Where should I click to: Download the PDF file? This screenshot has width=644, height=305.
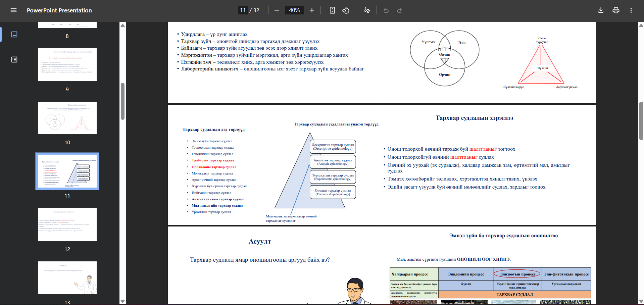coord(601,10)
